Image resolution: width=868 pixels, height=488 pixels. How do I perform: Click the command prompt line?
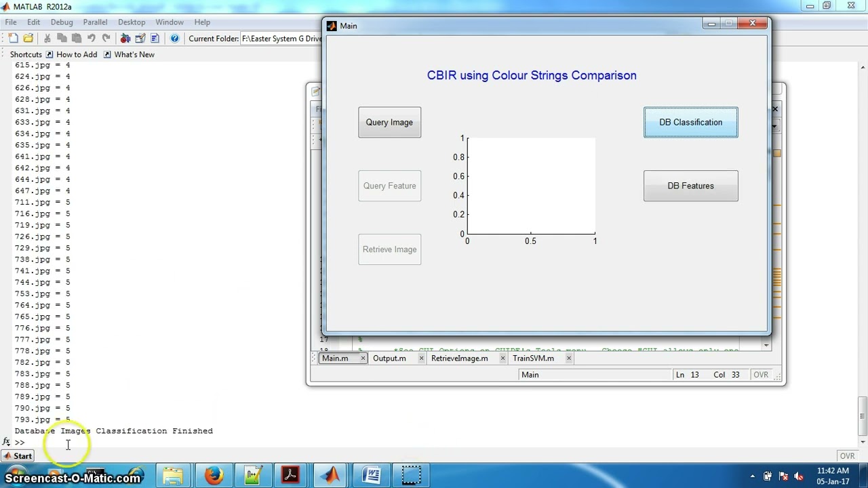click(x=434, y=443)
